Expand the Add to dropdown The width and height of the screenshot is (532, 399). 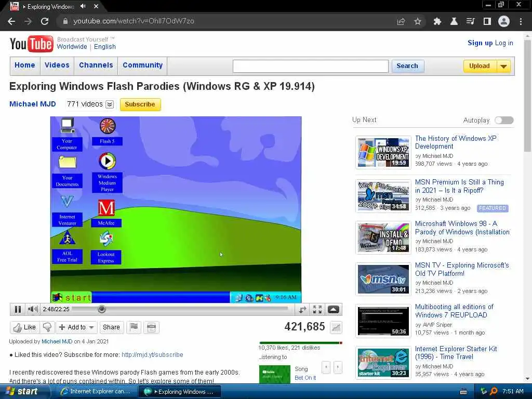tap(91, 327)
